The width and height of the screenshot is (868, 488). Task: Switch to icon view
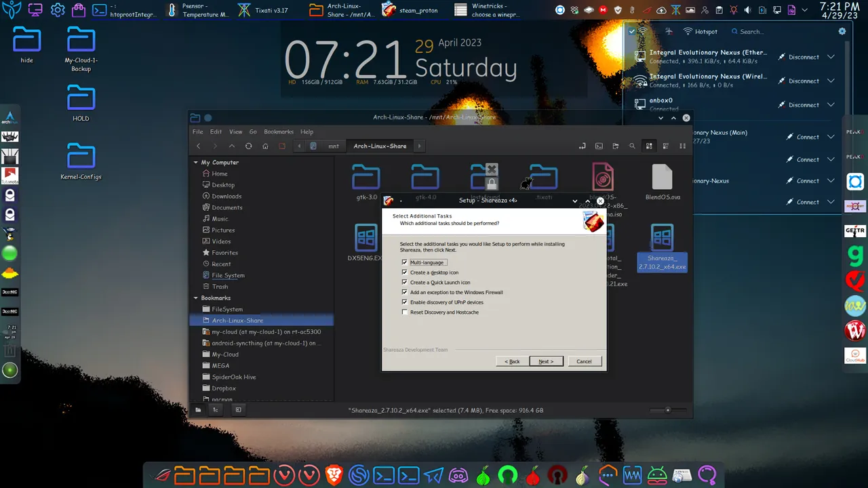tap(649, 146)
